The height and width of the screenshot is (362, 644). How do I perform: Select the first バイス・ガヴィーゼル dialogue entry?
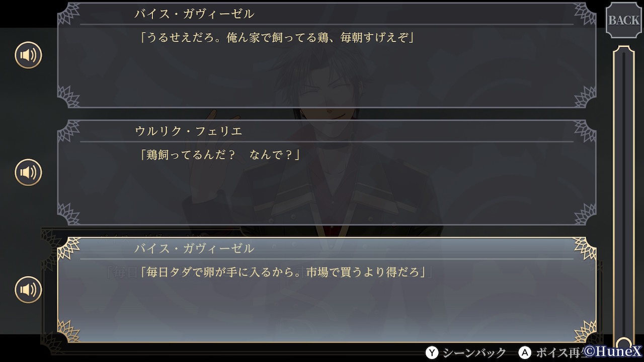327,55
